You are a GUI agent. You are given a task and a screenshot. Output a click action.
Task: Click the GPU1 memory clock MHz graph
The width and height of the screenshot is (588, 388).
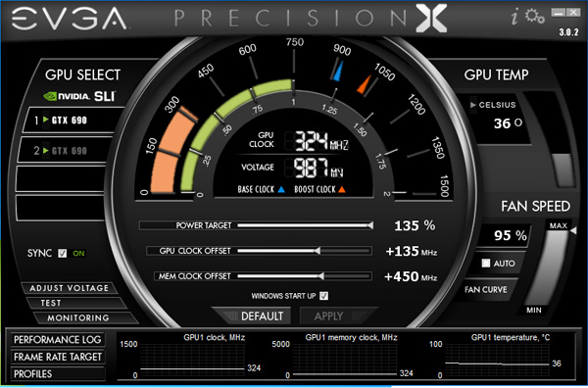(x=345, y=361)
